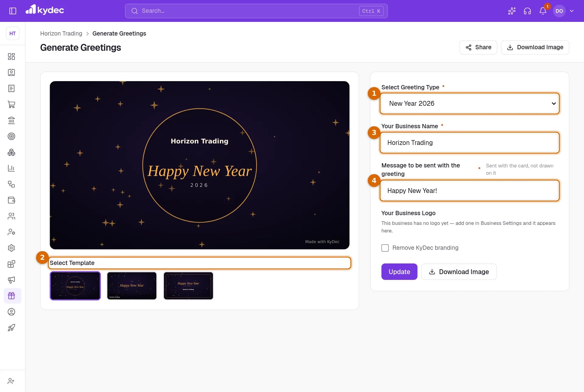The width and height of the screenshot is (584, 392).
Task: Open the AI sparkles assistant icon
Action: coord(512,11)
